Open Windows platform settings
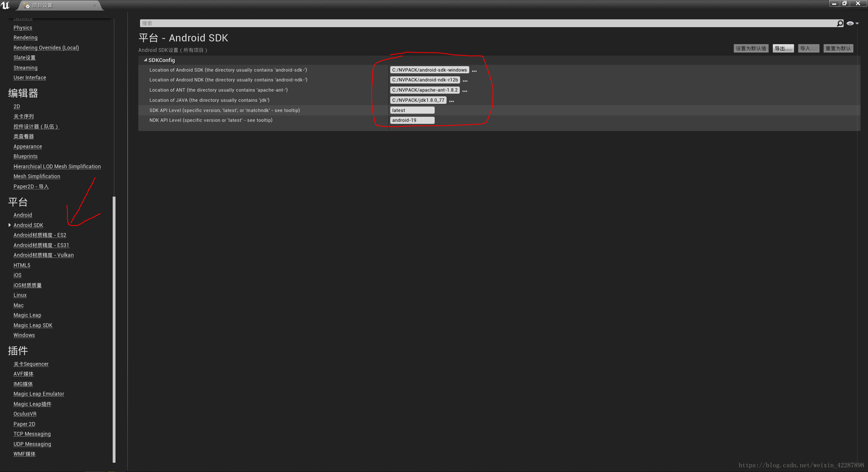The image size is (868, 472). click(x=24, y=335)
